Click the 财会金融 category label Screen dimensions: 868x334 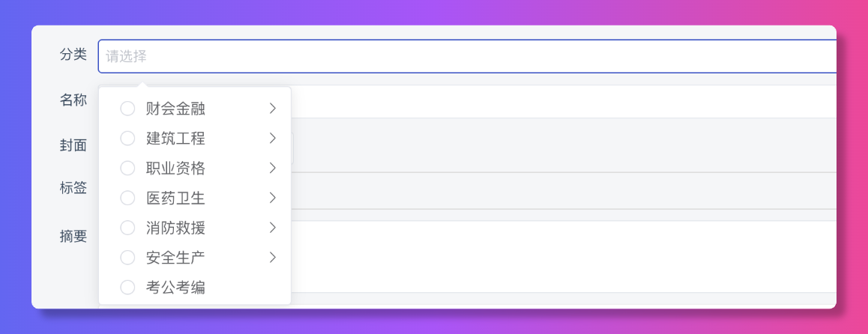[175, 109]
